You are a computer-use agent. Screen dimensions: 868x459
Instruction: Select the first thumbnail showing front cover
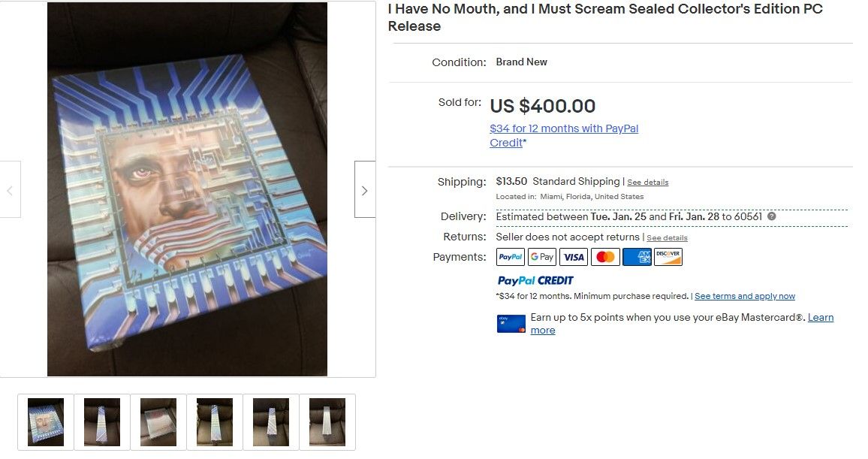pyautogui.click(x=46, y=421)
